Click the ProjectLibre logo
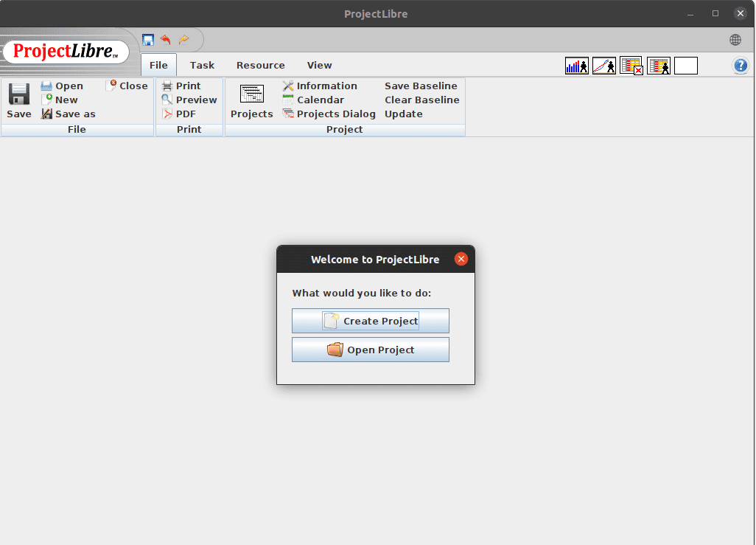Image resolution: width=756 pixels, height=545 pixels. [66, 51]
